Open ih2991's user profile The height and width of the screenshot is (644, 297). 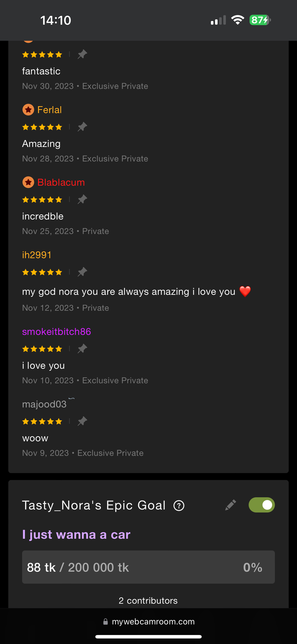37,255
